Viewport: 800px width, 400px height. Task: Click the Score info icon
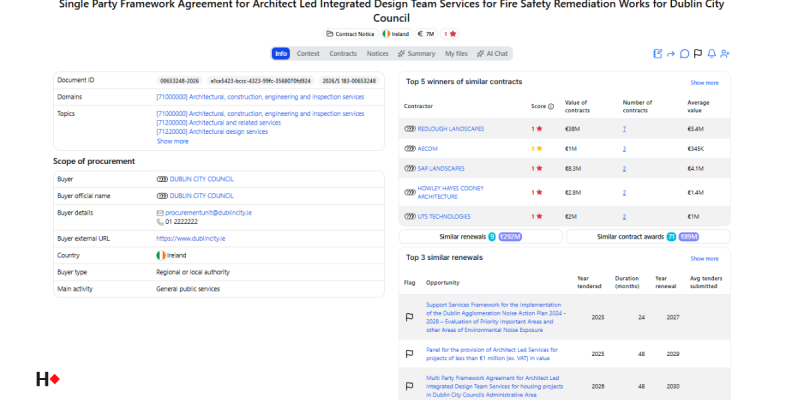[551, 107]
